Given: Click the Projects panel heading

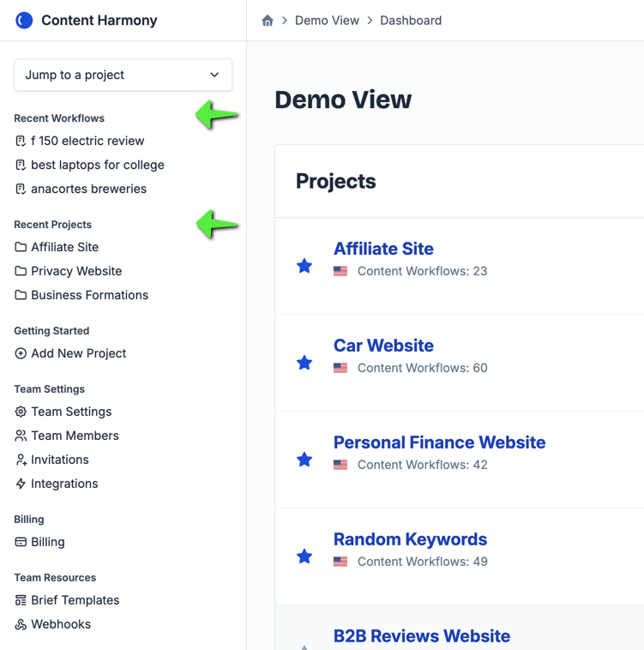Looking at the screenshot, I should [335, 181].
